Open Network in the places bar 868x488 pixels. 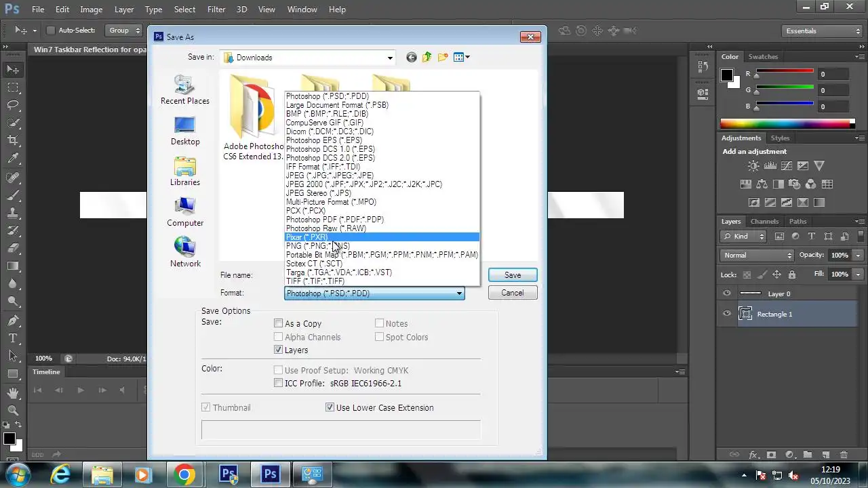coord(185,252)
